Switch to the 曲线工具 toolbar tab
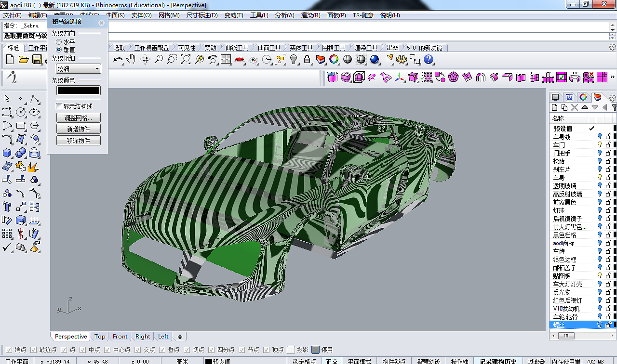The width and height of the screenshot is (617, 364). click(237, 48)
